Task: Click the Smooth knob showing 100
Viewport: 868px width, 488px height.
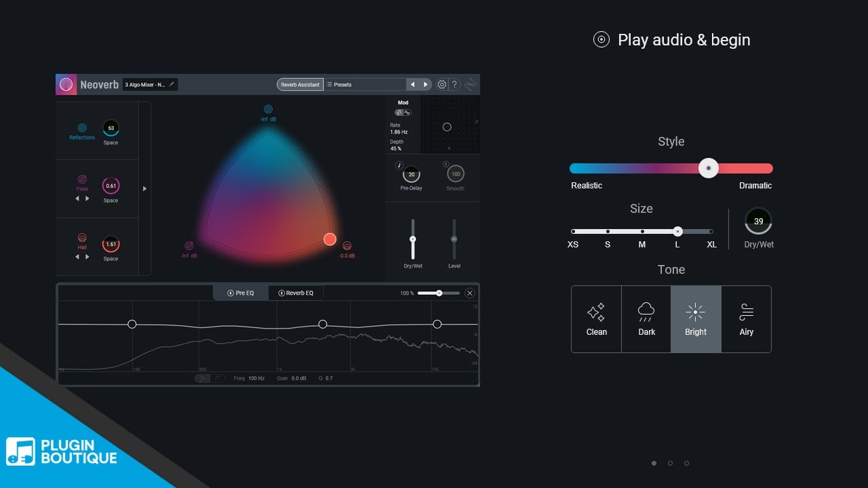Action: pos(456,174)
